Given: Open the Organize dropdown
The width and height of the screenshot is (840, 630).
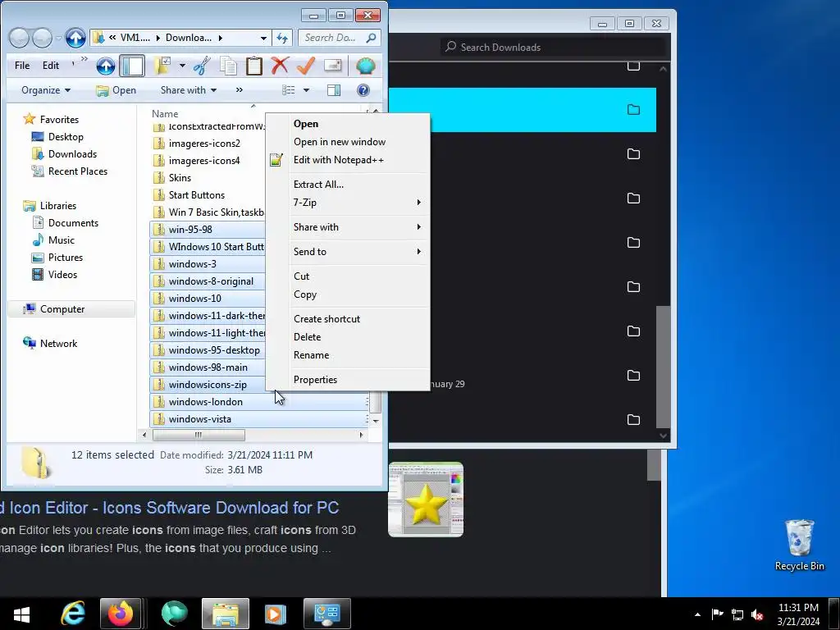Looking at the screenshot, I should coord(46,90).
